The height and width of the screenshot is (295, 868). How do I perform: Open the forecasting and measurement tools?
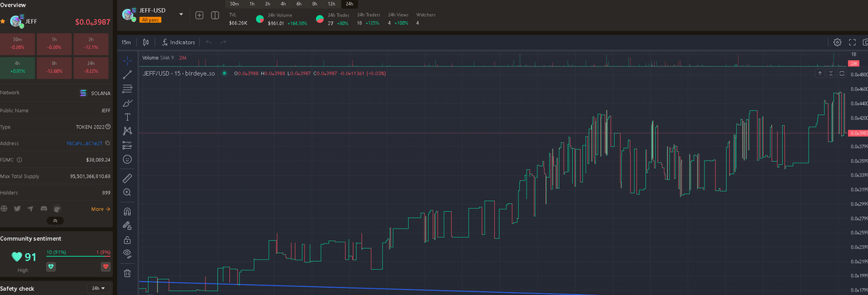[x=127, y=145]
